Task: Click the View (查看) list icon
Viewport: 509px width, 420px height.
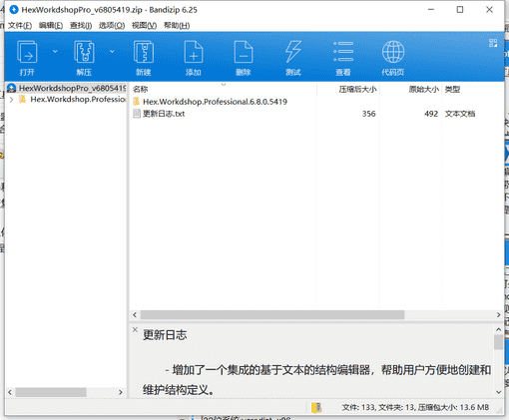Action: coord(343,52)
